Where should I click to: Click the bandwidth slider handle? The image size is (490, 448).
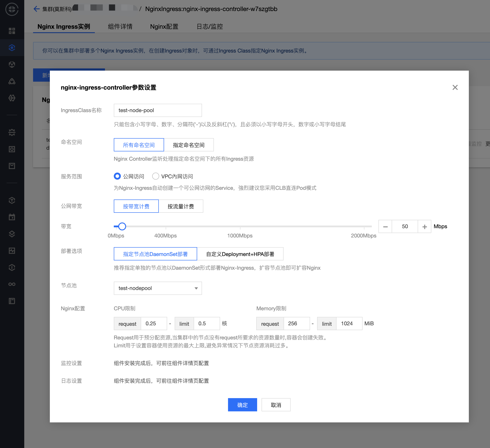122,226
